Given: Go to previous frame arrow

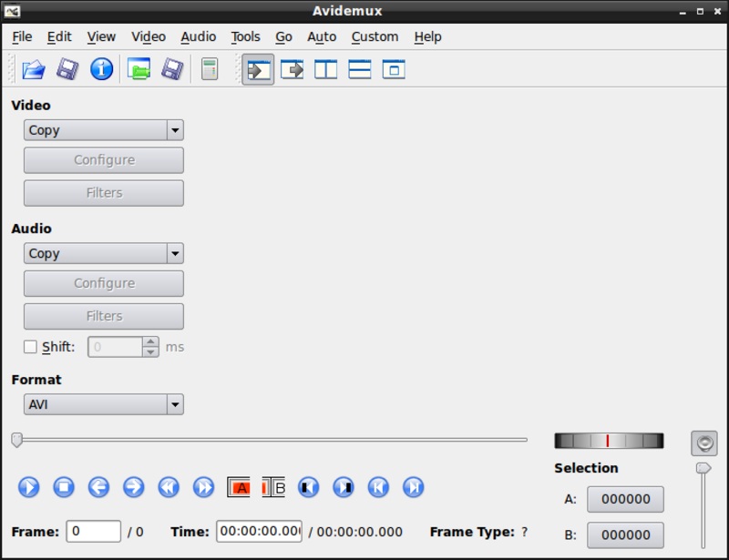Looking at the screenshot, I should click(x=98, y=487).
